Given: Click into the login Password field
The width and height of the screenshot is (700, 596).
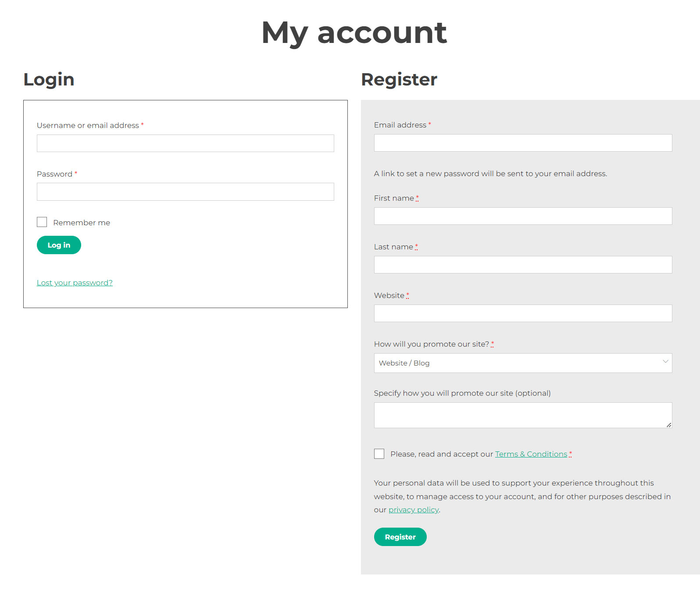Looking at the screenshot, I should click(185, 192).
